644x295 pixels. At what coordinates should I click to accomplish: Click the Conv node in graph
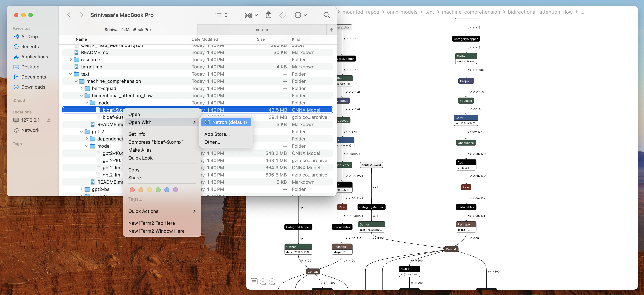click(x=466, y=118)
